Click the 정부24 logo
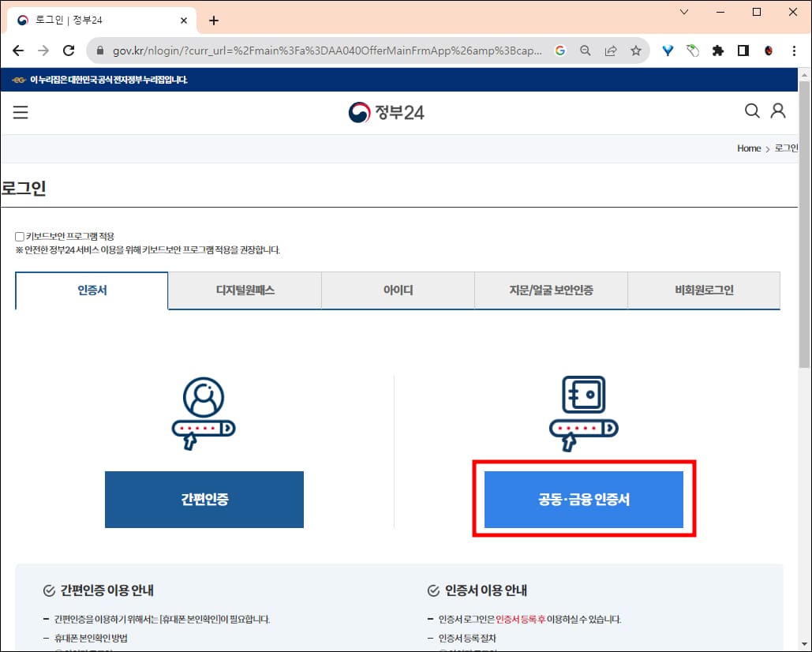This screenshot has height=652, width=812. click(x=386, y=112)
